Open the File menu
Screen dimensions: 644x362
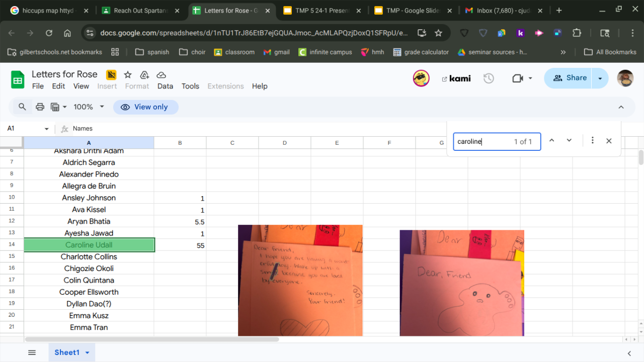[38, 86]
